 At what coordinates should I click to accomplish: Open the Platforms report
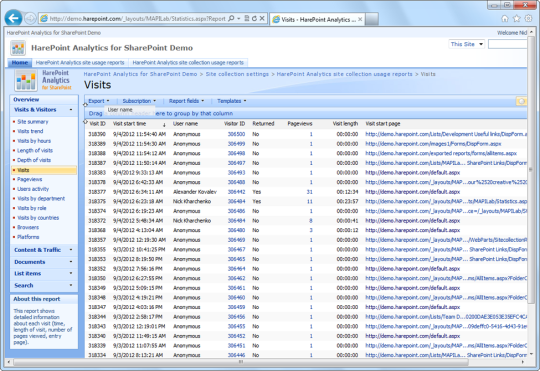point(28,237)
